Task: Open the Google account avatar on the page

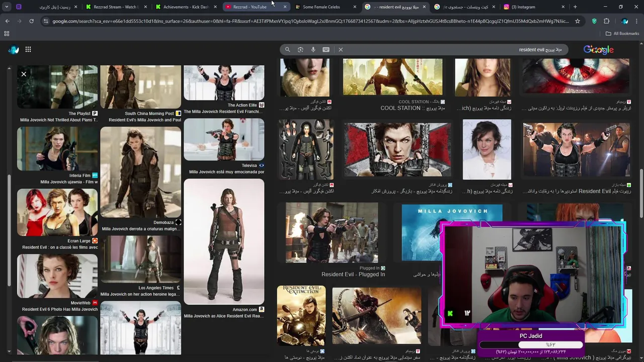Action: [14, 49]
